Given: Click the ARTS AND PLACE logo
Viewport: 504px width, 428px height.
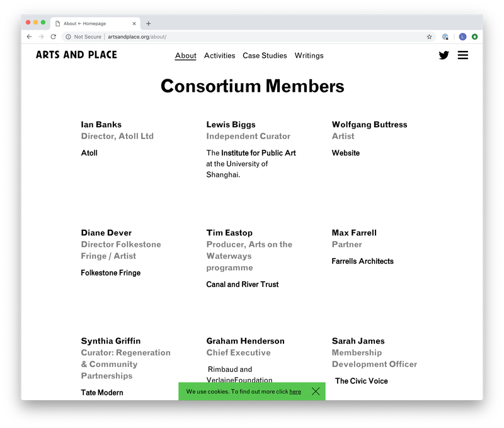Looking at the screenshot, I should tap(76, 55).
